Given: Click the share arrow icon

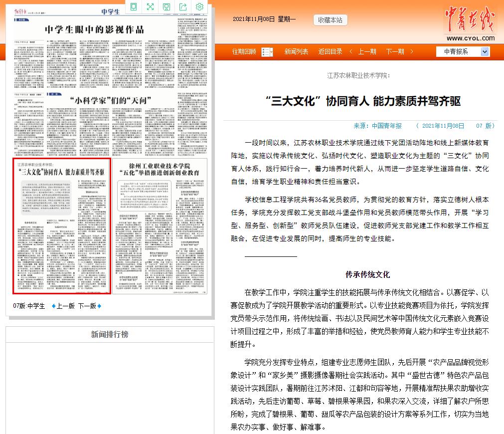Looking at the screenshot, I should coord(183,7).
